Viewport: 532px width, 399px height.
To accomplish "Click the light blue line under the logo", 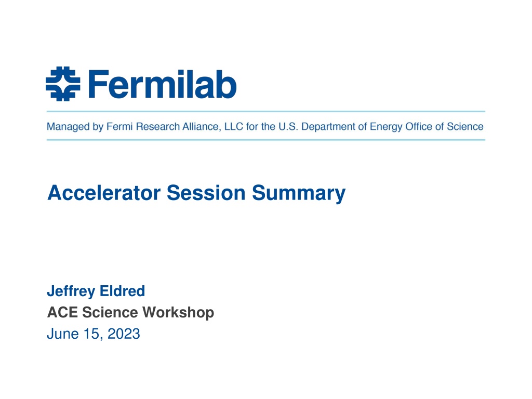I will click(266, 111).
